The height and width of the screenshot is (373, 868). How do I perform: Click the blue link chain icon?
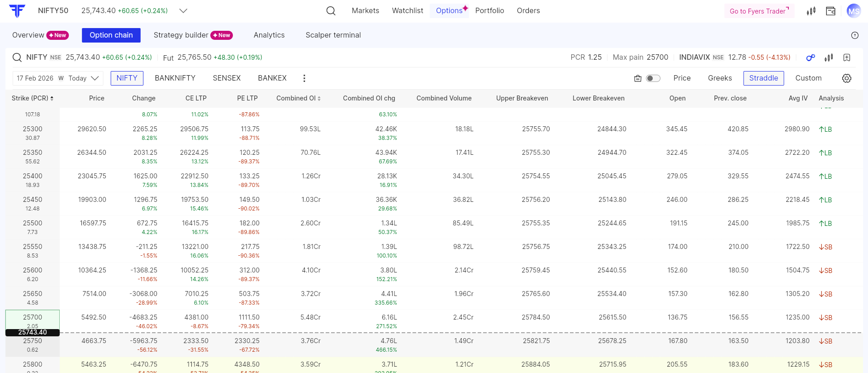click(810, 57)
